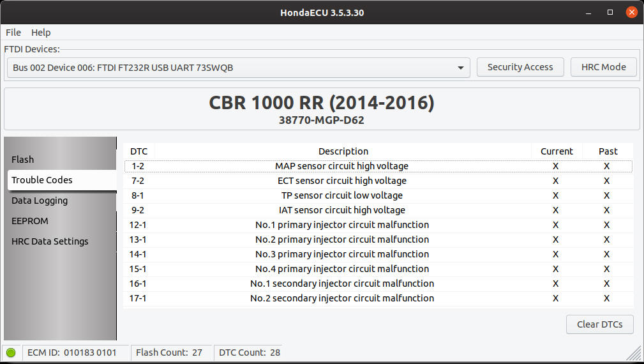
Task: Clear all DTCs with Clear DTCs button
Action: click(x=600, y=324)
